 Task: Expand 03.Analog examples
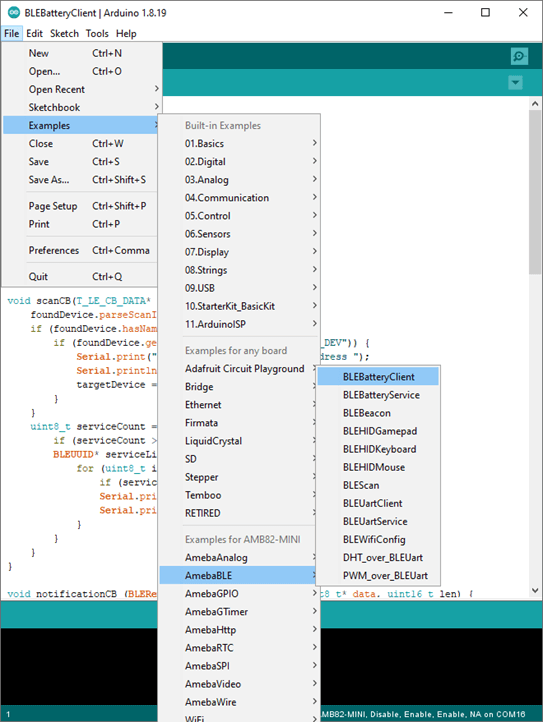[x=239, y=180]
